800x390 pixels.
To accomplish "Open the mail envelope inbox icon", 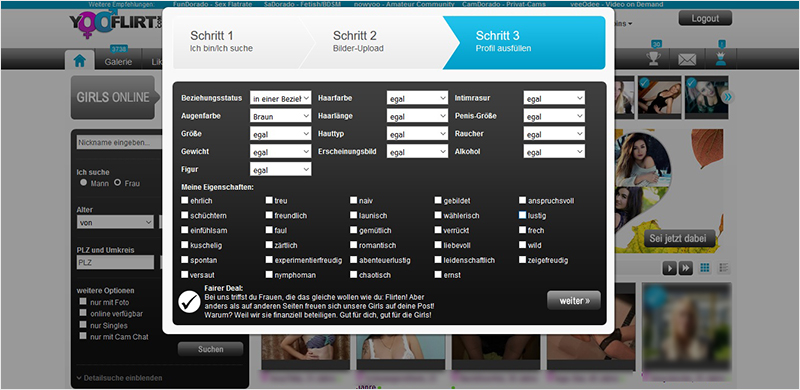I will tap(687, 60).
